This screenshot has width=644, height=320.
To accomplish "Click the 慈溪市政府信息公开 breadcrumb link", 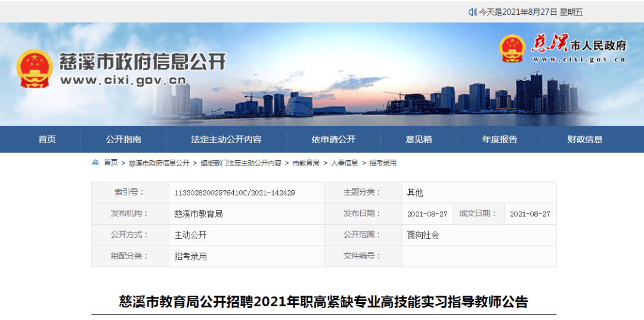I will pyautogui.click(x=159, y=163).
